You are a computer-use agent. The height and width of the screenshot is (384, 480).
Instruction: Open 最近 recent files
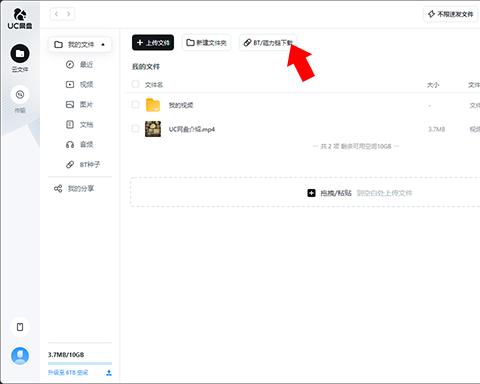(86, 65)
